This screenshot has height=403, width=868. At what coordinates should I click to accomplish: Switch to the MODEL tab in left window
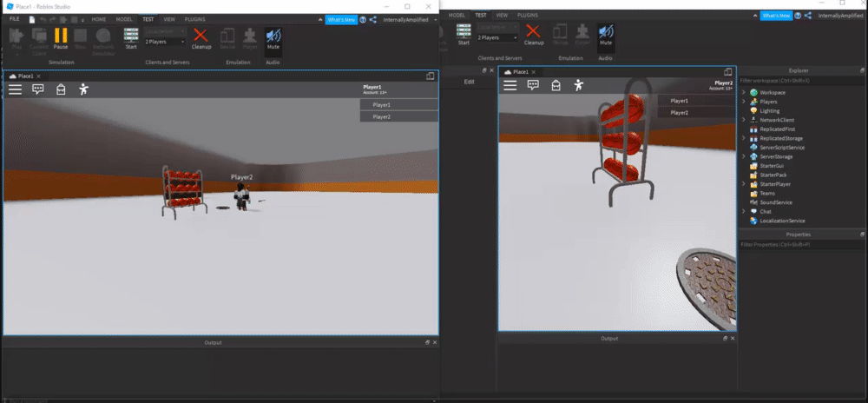(123, 19)
